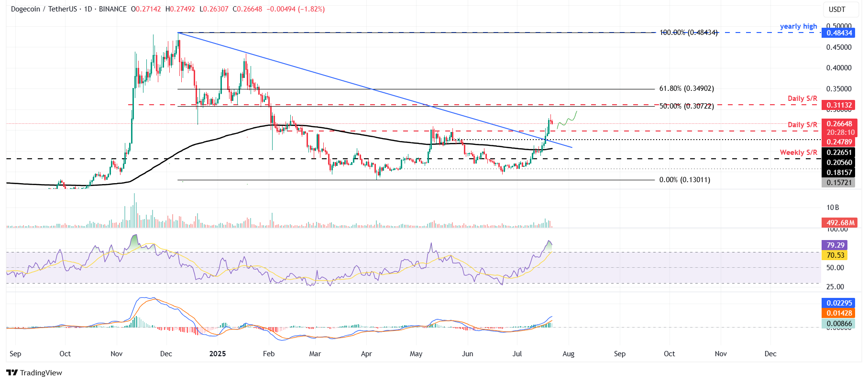The image size is (868, 383).
Task: Select the 100.00% (0.48434) Fibonacci label
Action: point(689,33)
